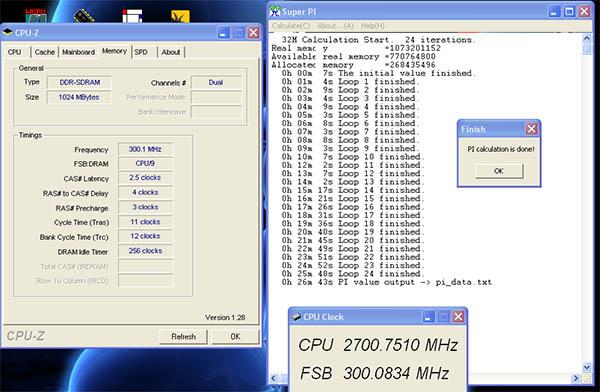Viewport: 600px width, 392px height.
Task: Click the FSB:DRAM value CPU/9
Action: 145,163
